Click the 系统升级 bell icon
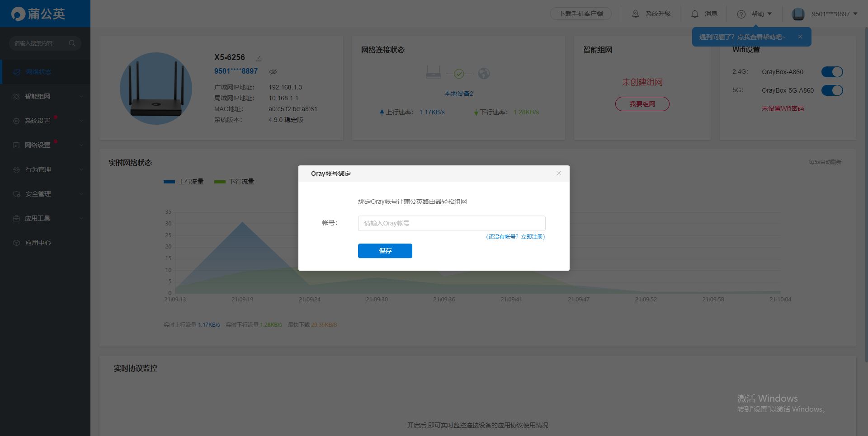The width and height of the screenshot is (868, 436). pos(635,14)
